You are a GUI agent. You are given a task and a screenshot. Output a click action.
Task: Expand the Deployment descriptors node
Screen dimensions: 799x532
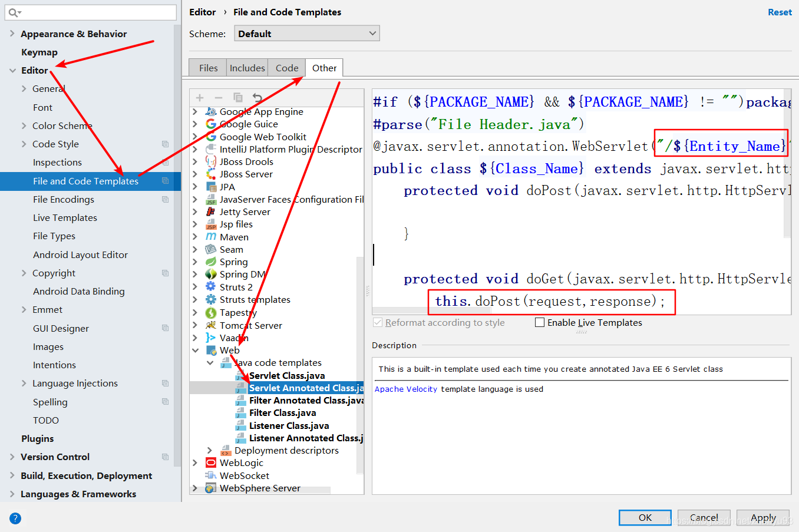click(210, 450)
